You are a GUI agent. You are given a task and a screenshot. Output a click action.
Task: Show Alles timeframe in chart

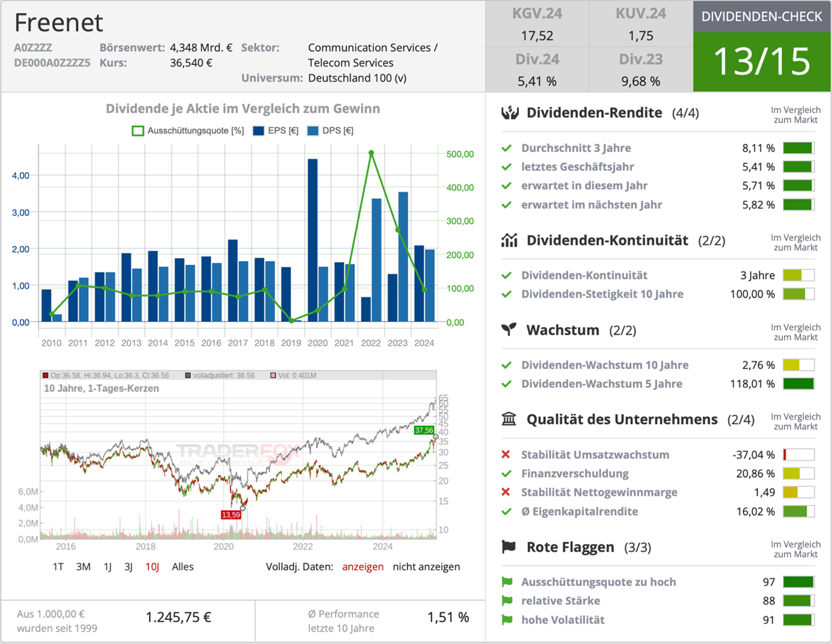pyautogui.click(x=182, y=567)
